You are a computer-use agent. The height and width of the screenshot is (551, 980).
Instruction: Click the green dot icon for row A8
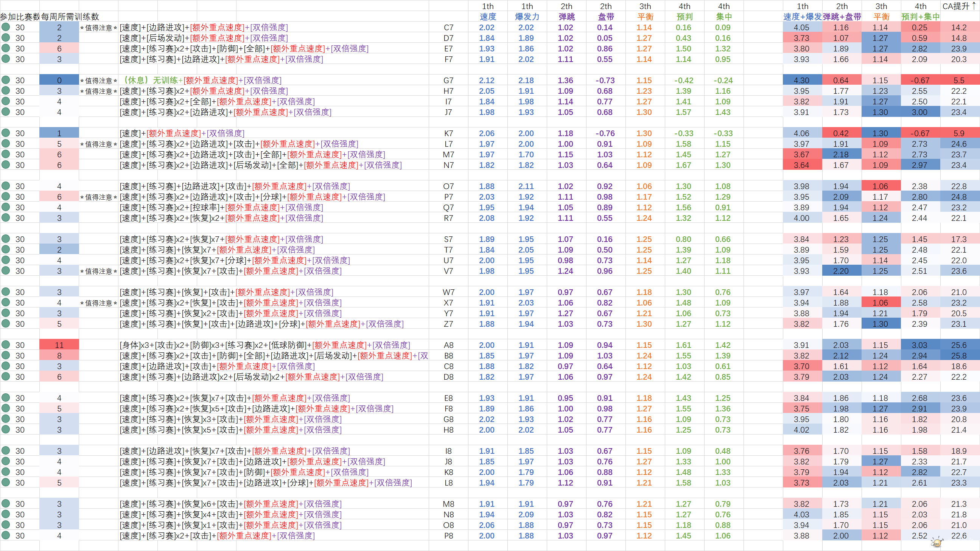[6, 345]
